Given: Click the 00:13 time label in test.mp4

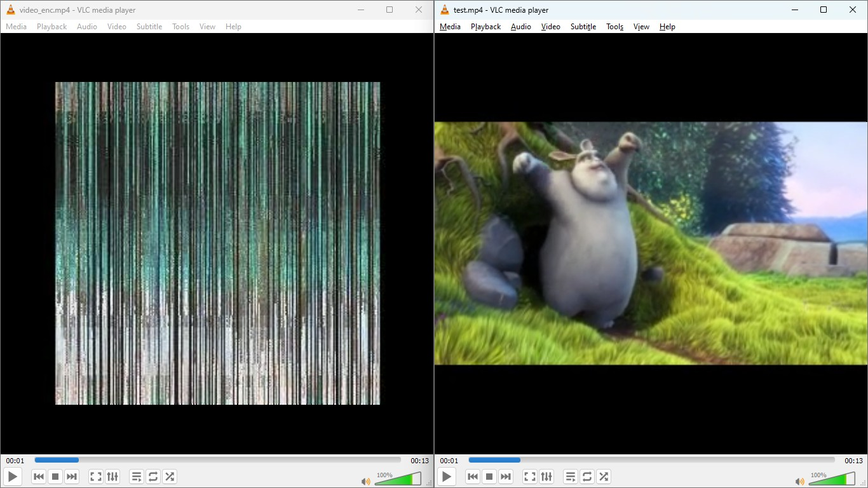Looking at the screenshot, I should click(x=853, y=461).
